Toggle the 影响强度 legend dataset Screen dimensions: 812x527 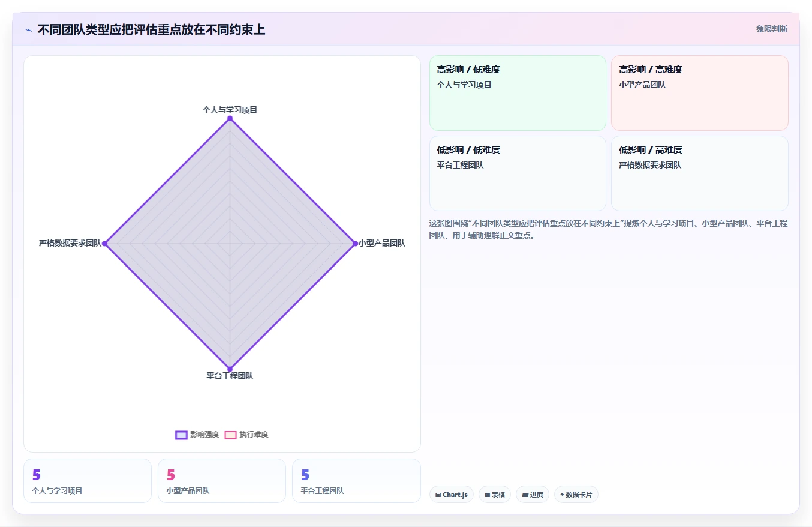pos(197,435)
